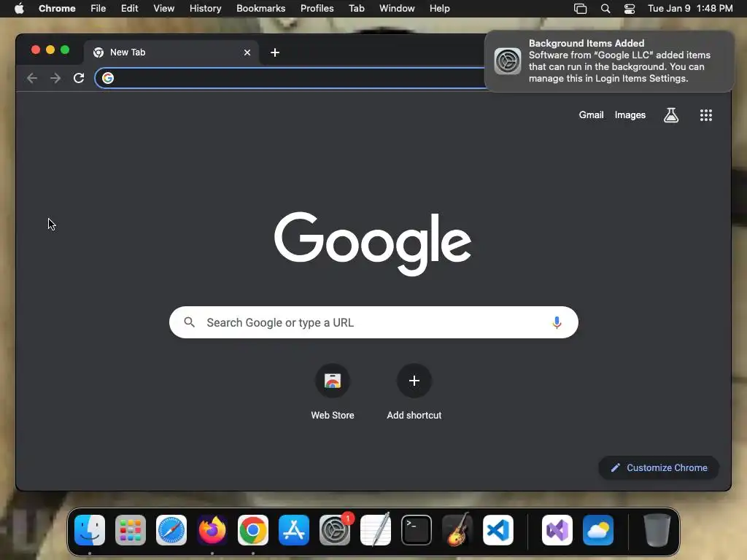Click the date and time in menu bar
The width and height of the screenshot is (747, 560).
click(x=690, y=9)
